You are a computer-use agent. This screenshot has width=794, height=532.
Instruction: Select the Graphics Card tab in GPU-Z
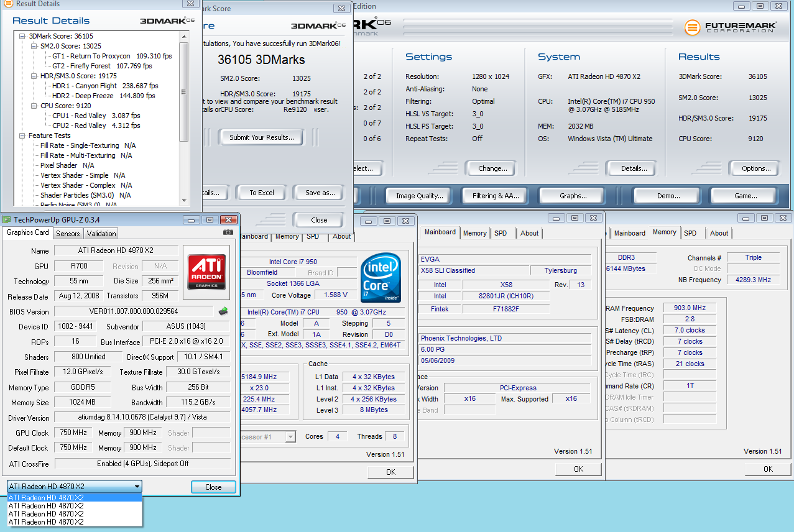[28, 232]
